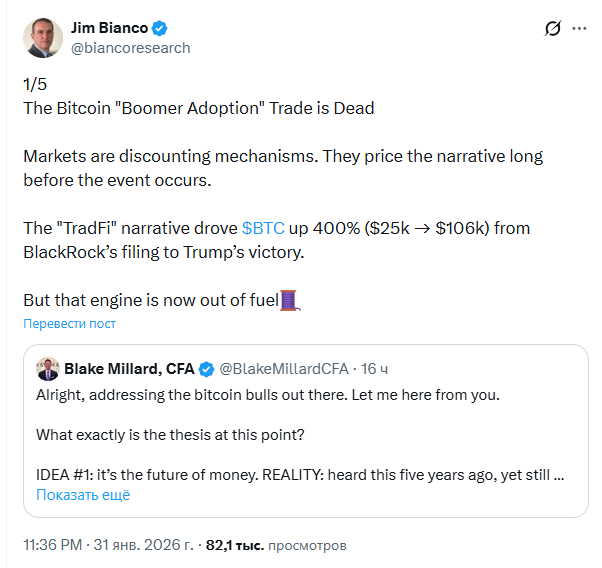The width and height of the screenshot is (602, 568).
Task: Open the quoted post's "IDEA #1" line
Action: click(300, 475)
